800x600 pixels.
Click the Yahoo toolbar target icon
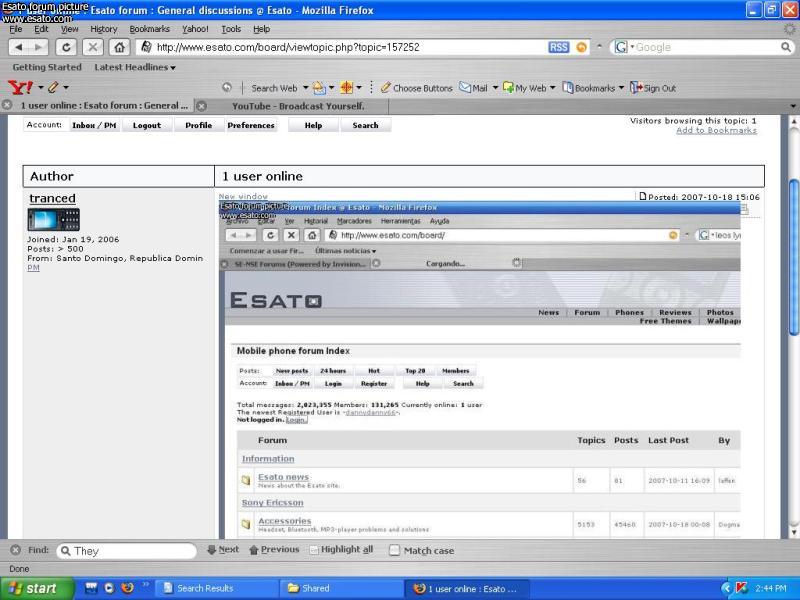(x=346, y=88)
